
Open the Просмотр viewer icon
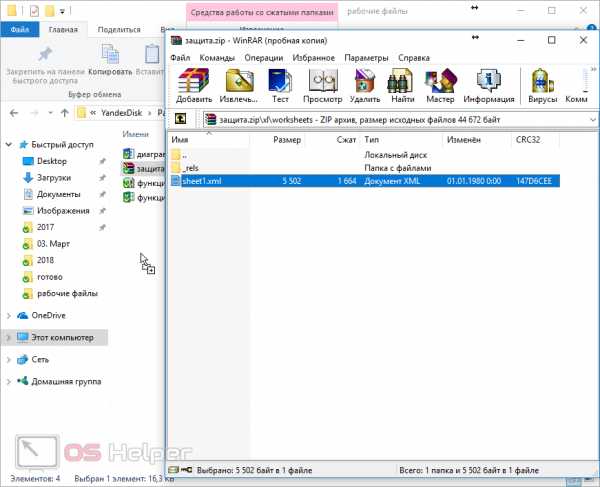323,86
